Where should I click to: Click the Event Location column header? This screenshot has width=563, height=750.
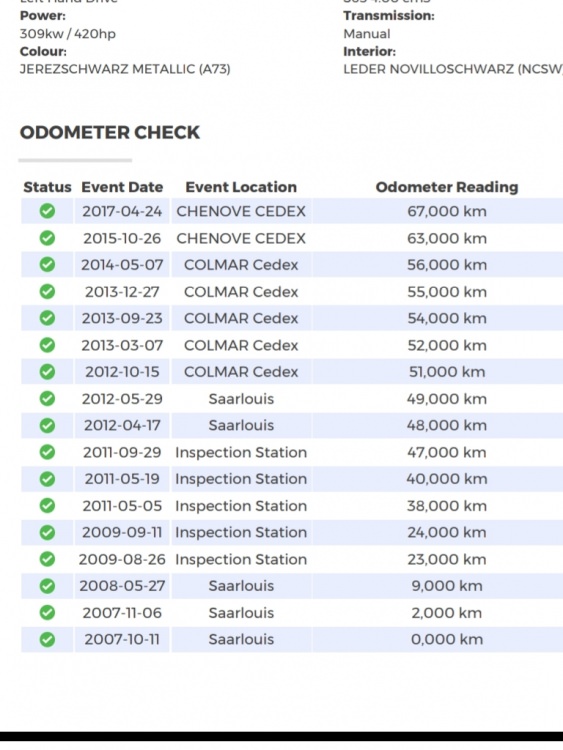[x=241, y=187]
